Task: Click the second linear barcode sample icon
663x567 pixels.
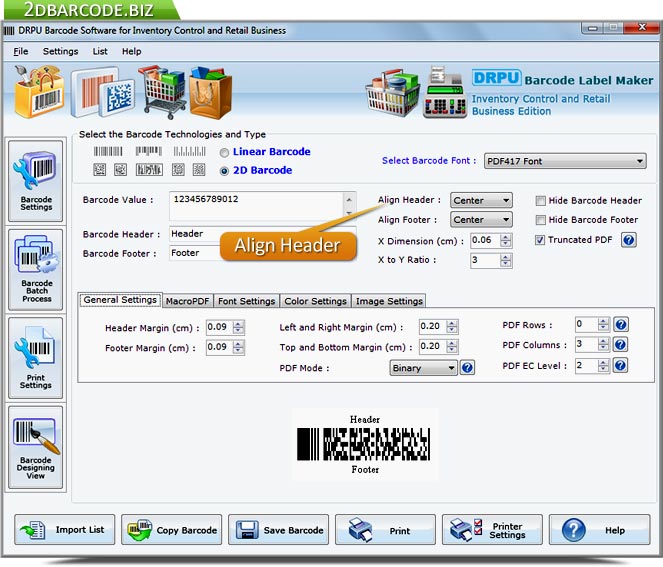Action: 149,151
